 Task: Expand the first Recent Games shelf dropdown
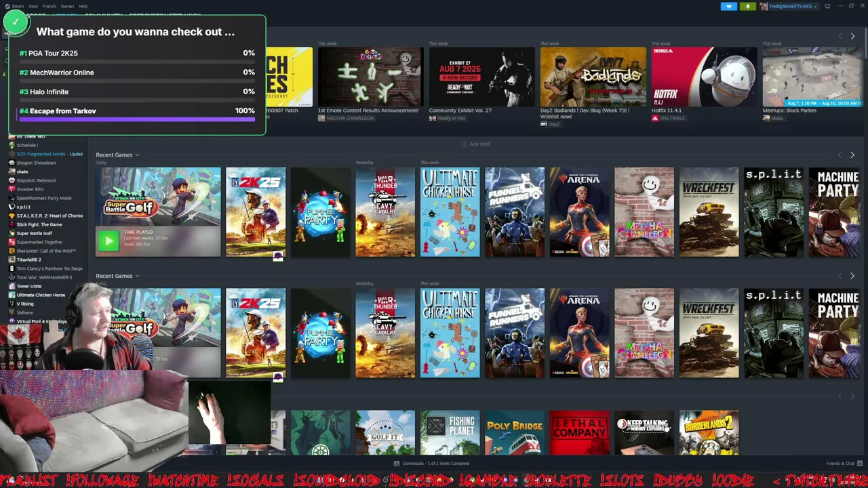(137, 155)
